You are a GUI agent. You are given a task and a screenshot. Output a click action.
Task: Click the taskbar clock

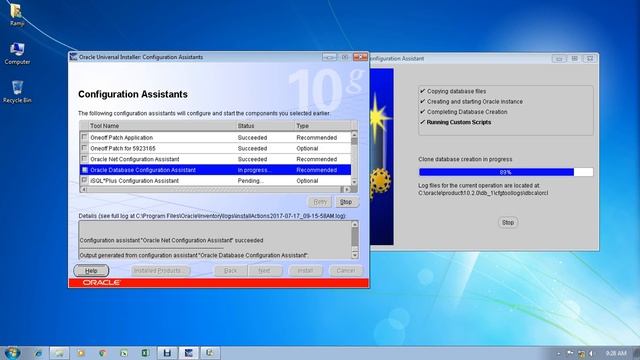pos(616,353)
